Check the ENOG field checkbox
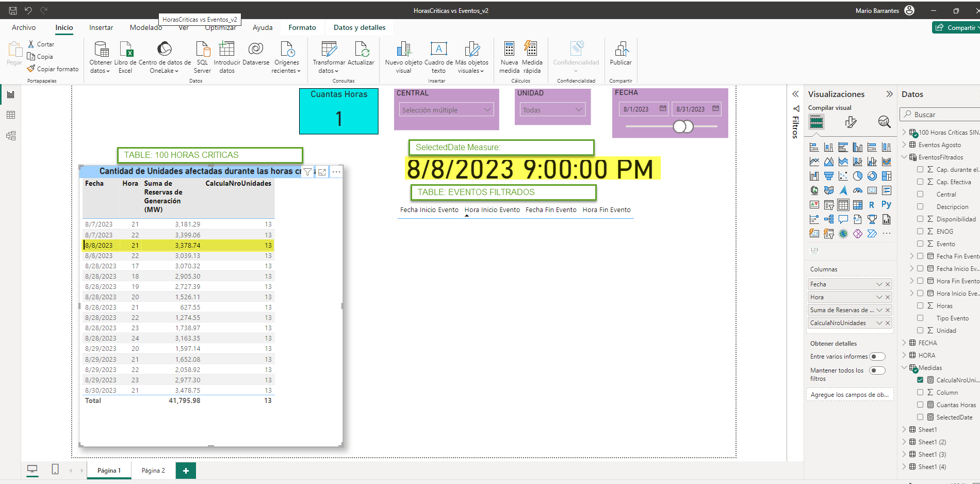Screen dimensions: 980x484 920,231
